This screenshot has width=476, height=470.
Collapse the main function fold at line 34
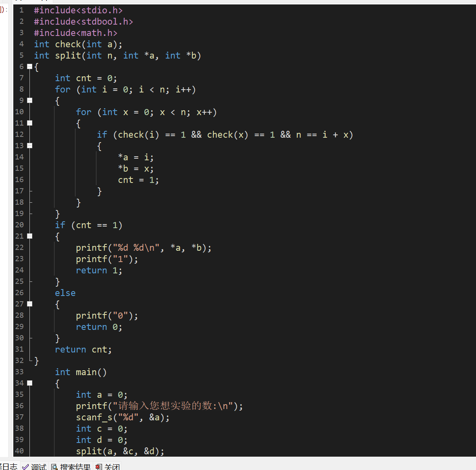pos(29,383)
